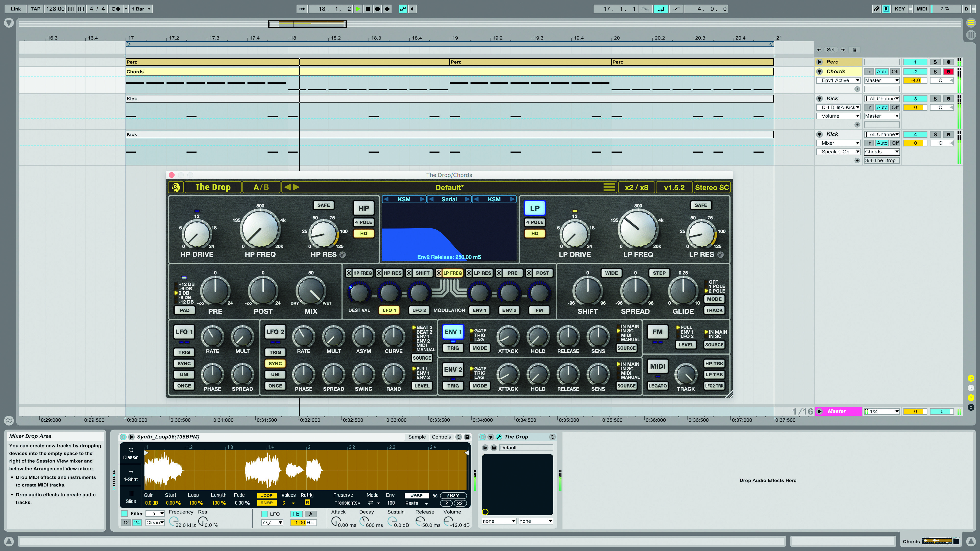Click the A/B compare button

[x=261, y=187]
